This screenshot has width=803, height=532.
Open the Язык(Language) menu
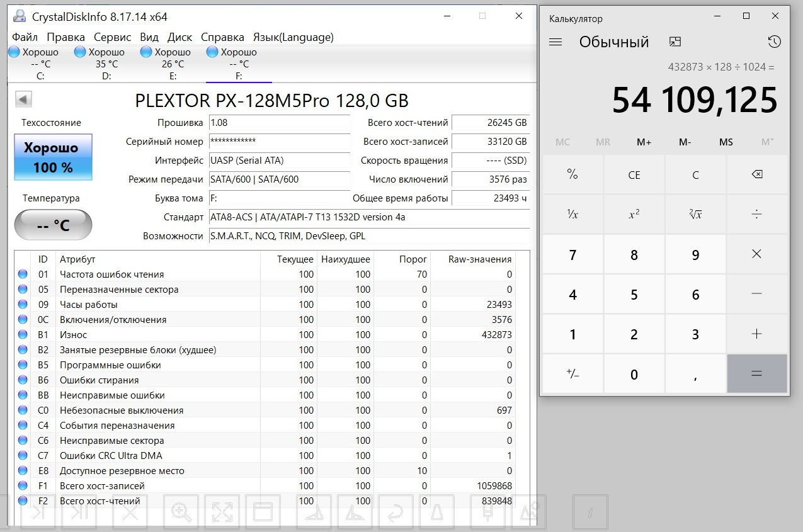pos(293,37)
